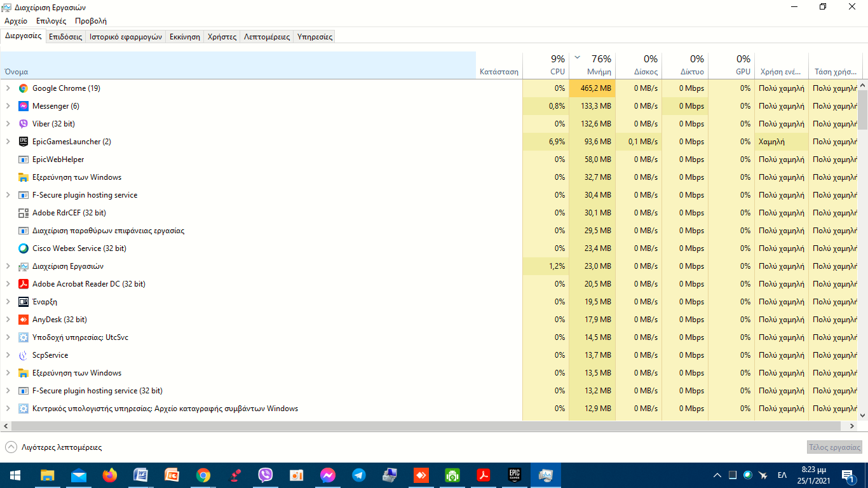The width and height of the screenshot is (868, 488).
Task: Sort by the Όνομα column header
Action: (x=238, y=65)
